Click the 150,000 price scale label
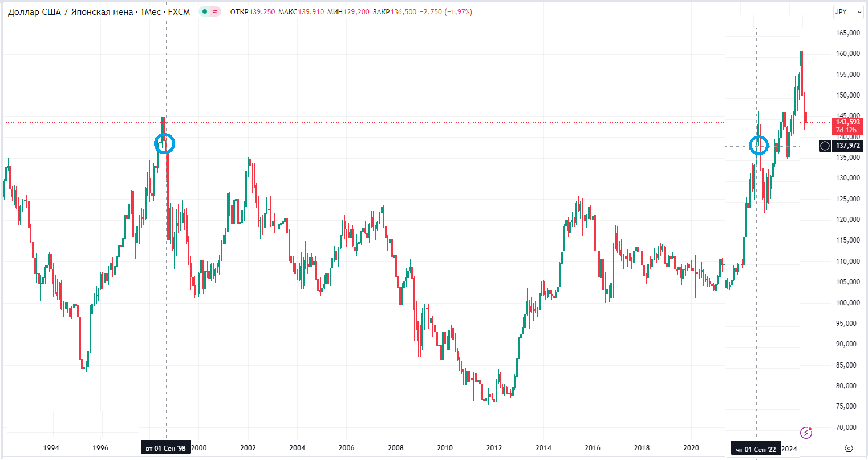The image size is (868, 460). (x=848, y=95)
